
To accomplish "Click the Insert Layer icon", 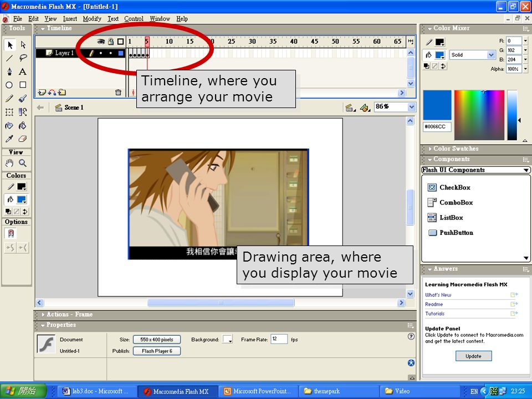I will click(x=42, y=93).
